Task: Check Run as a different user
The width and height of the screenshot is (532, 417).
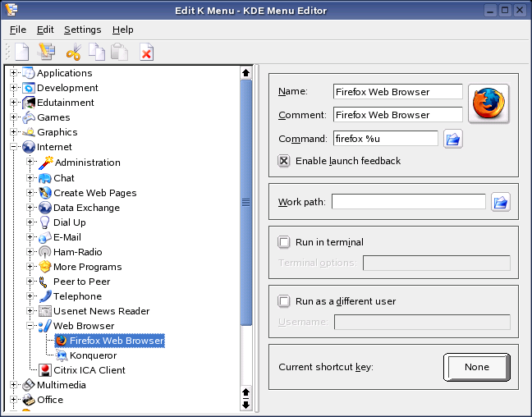Action: (x=283, y=301)
